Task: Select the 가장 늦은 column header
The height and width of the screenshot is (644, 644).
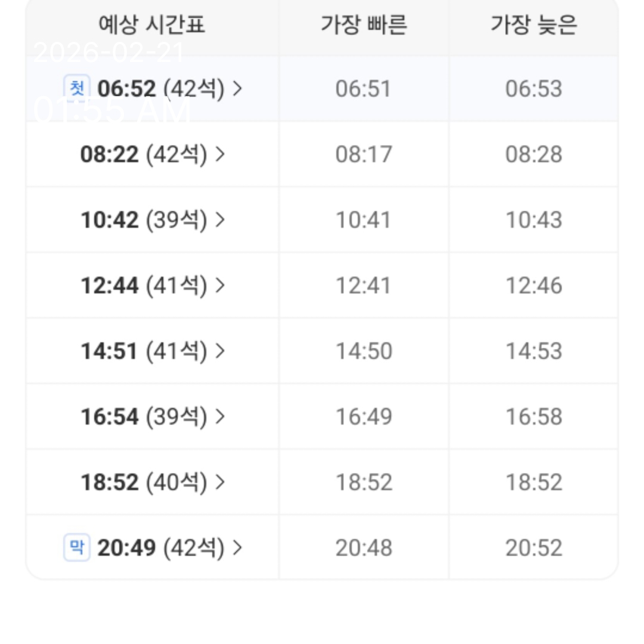Action: [x=534, y=25]
